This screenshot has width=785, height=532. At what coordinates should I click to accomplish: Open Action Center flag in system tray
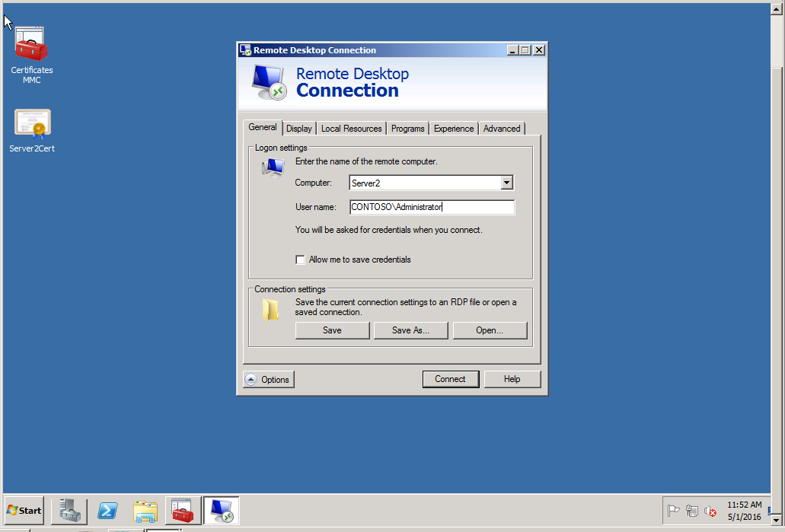[x=673, y=511]
